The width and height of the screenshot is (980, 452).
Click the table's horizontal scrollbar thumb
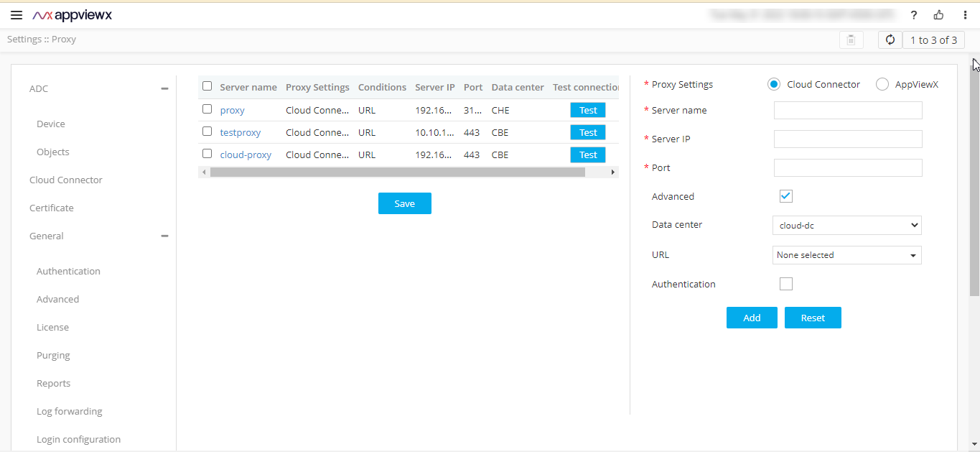point(398,172)
